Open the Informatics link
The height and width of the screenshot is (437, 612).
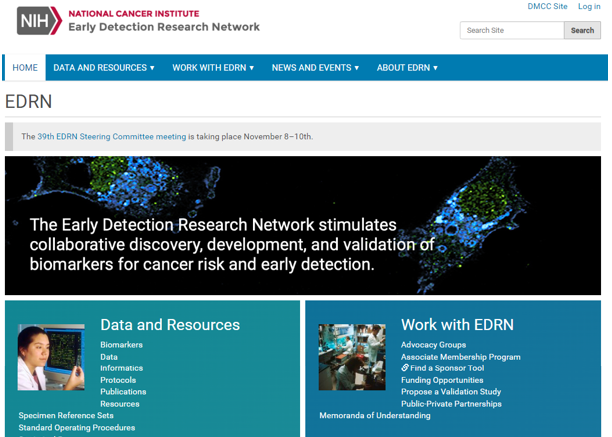coord(121,368)
